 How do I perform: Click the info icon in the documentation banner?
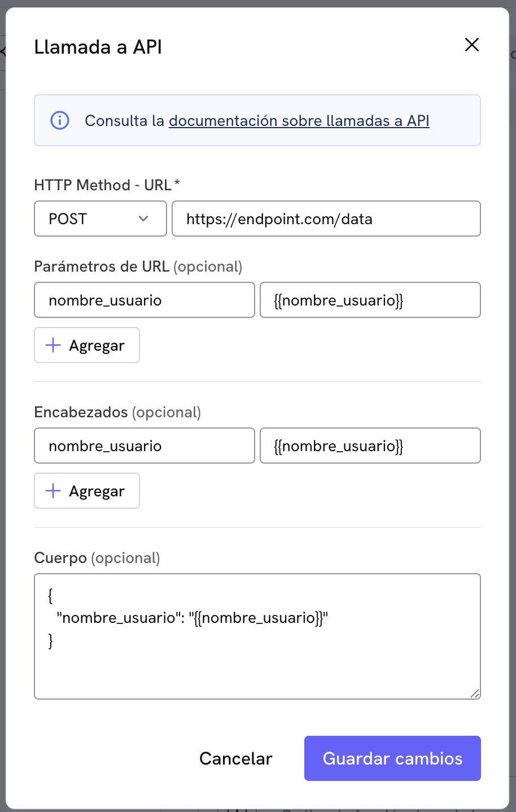[x=59, y=120]
